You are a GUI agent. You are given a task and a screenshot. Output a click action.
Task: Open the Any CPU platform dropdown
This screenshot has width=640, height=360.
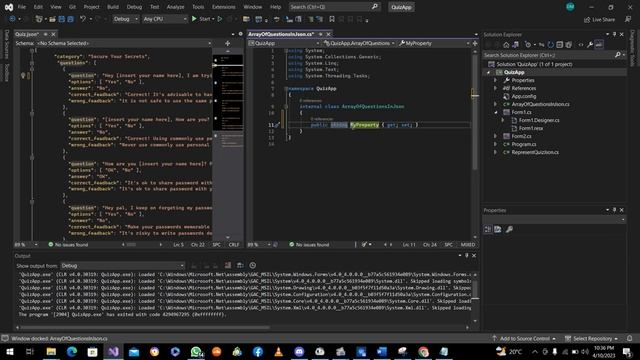tap(164, 19)
